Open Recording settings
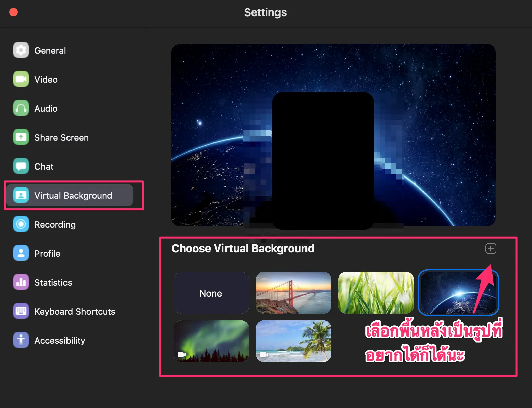This screenshot has height=408, width=532. 70,224
